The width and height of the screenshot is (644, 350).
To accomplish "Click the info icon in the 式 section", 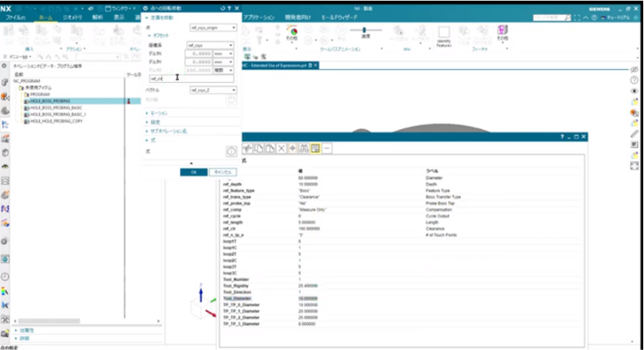I will click(231, 152).
